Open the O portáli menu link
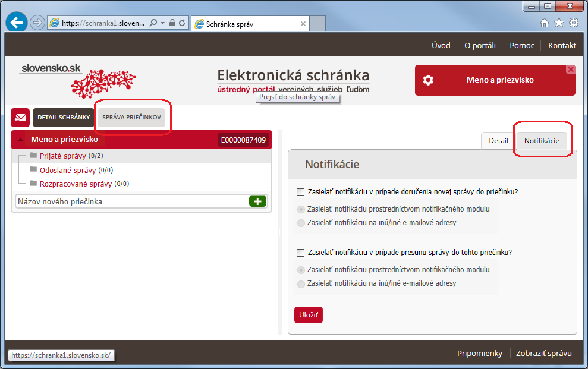This screenshot has height=369, width=588. click(480, 45)
